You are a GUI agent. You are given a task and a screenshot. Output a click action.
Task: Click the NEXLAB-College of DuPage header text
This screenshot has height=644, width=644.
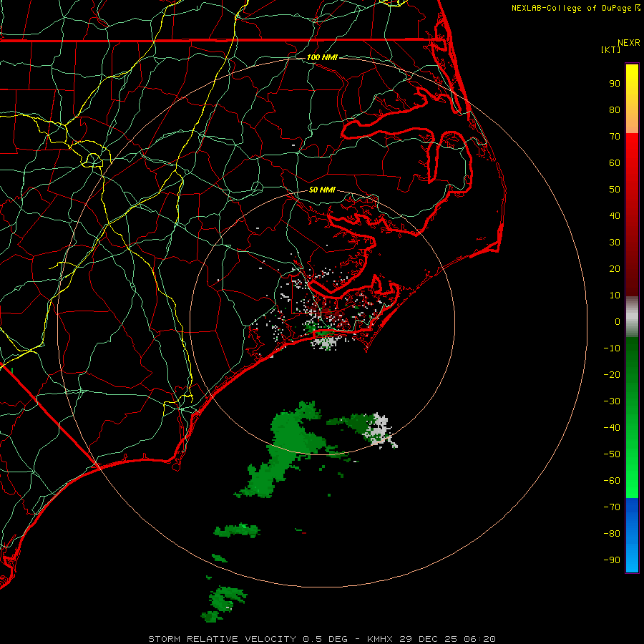[575, 8]
